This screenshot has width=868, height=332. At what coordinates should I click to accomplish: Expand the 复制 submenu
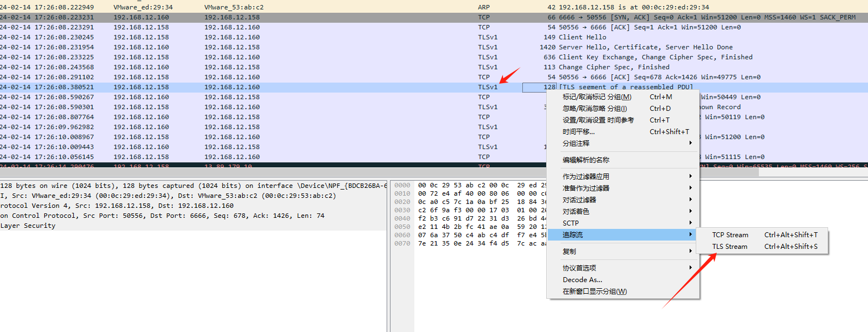569,251
